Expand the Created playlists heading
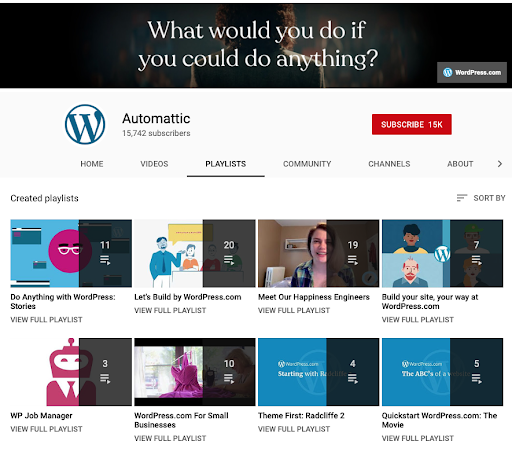Viewport: 512px width, 452px height. pos(44,198)
